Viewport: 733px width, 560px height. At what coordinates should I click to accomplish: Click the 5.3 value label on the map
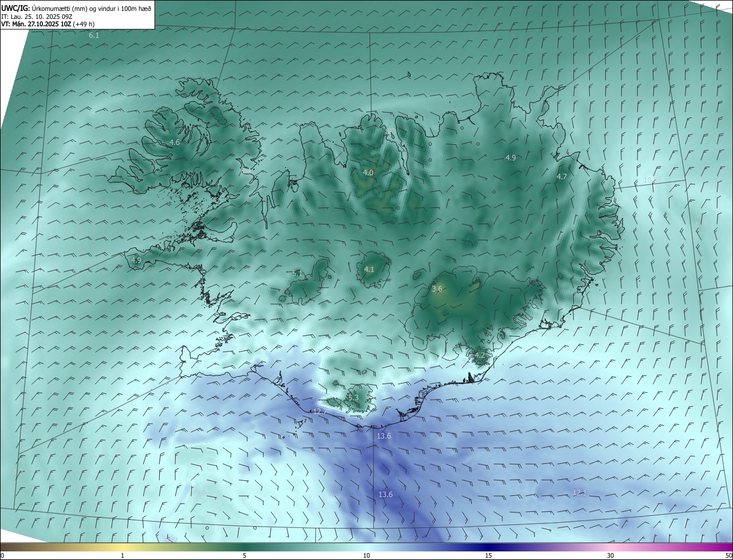pyautogui.click(x=353, y=397)
